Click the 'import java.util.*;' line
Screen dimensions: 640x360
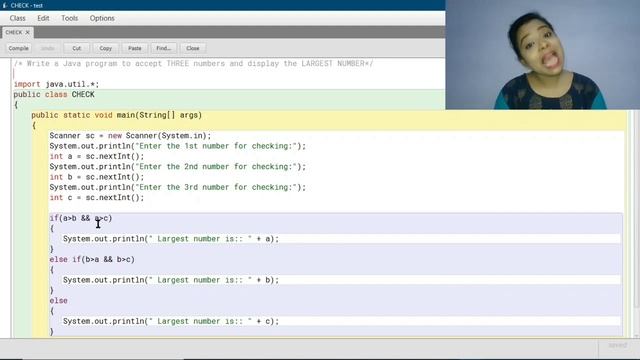coord(56,84)
